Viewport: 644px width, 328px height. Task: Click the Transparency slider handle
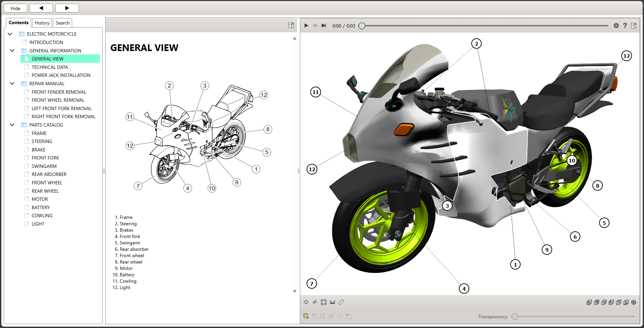(515, 317)
